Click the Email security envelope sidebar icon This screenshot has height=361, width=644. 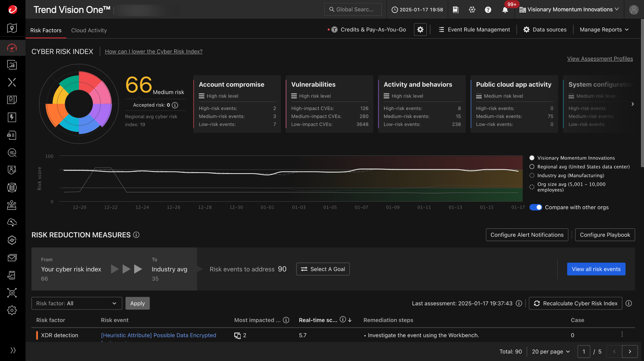click(12, 258)
